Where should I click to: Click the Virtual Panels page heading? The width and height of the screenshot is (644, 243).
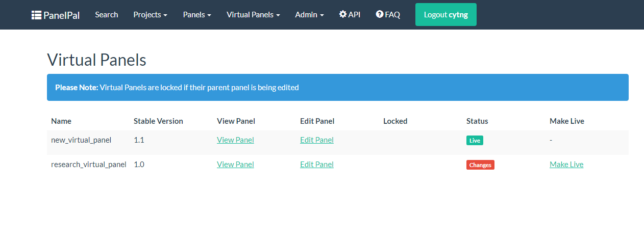coord(96,60)
